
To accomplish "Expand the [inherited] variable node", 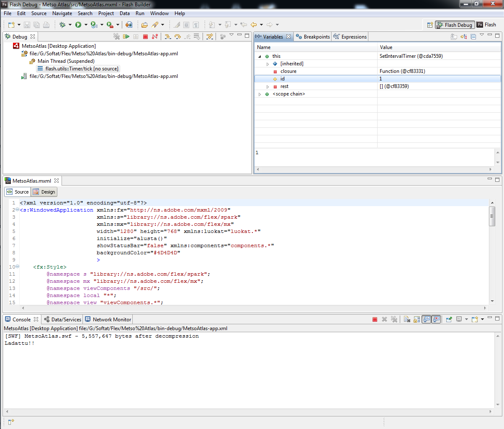I will click(x=268, y=64).
